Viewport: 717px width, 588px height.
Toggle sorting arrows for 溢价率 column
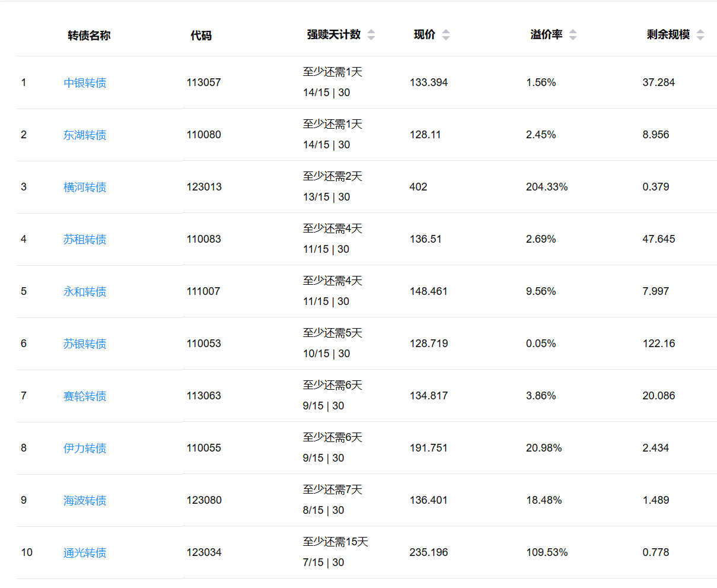tap(573, 35)
